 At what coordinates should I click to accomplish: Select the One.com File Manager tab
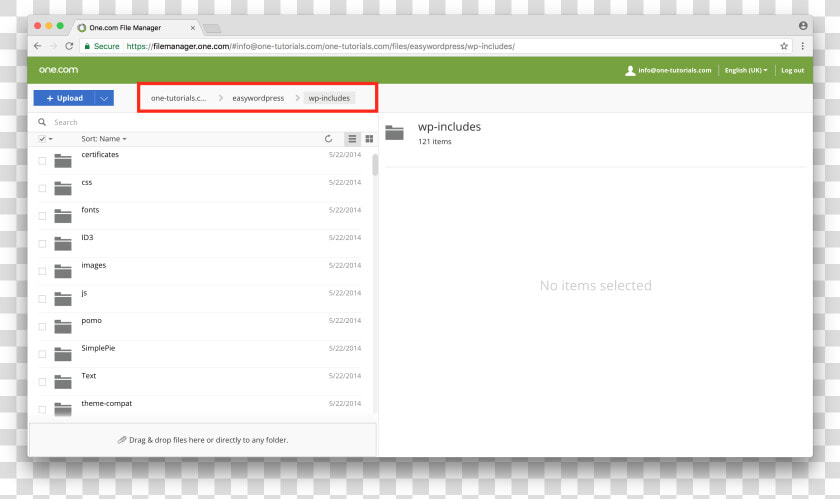pos(134,27)
